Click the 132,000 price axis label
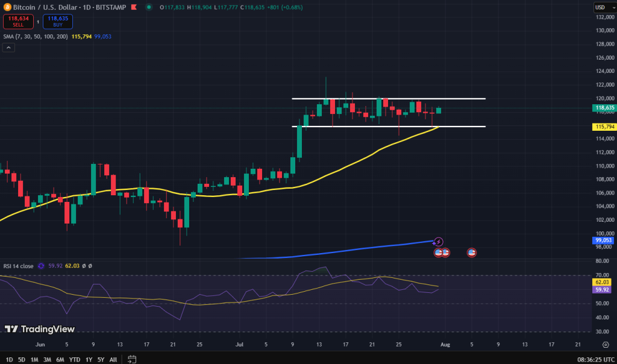Screen dimensions: 617x364 pyautogui.click(x=605, y=17)
